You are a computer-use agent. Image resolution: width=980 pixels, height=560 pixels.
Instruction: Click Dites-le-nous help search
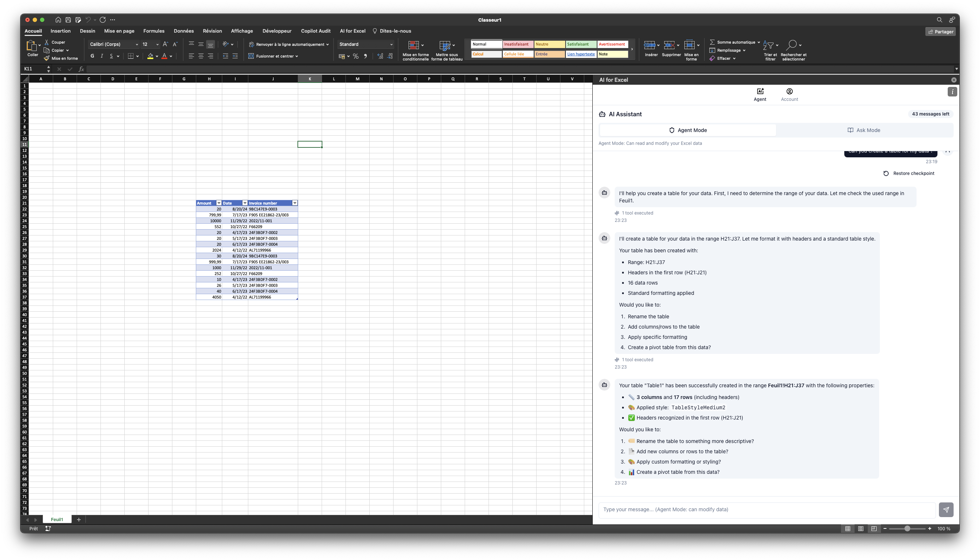tap(392, 31)
